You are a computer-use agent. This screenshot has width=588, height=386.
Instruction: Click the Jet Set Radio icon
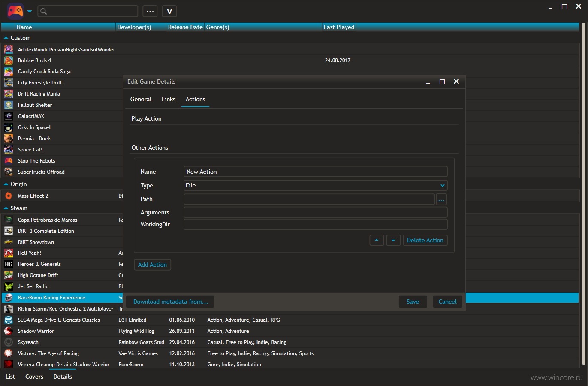[9, 286]
